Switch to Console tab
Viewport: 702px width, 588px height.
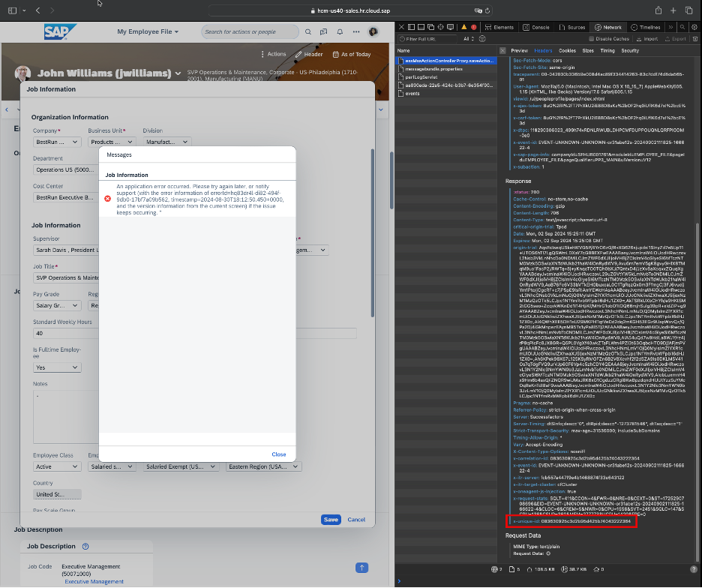[536, 27]
